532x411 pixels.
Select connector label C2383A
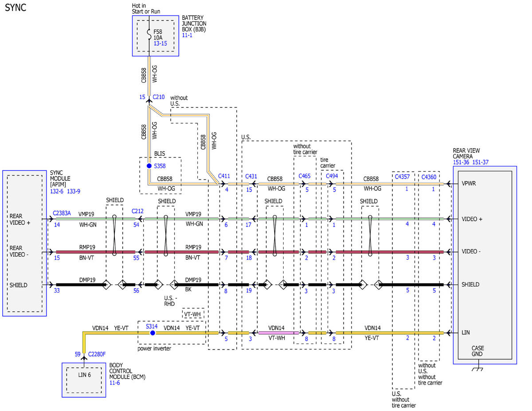click(x=62, y=213)
